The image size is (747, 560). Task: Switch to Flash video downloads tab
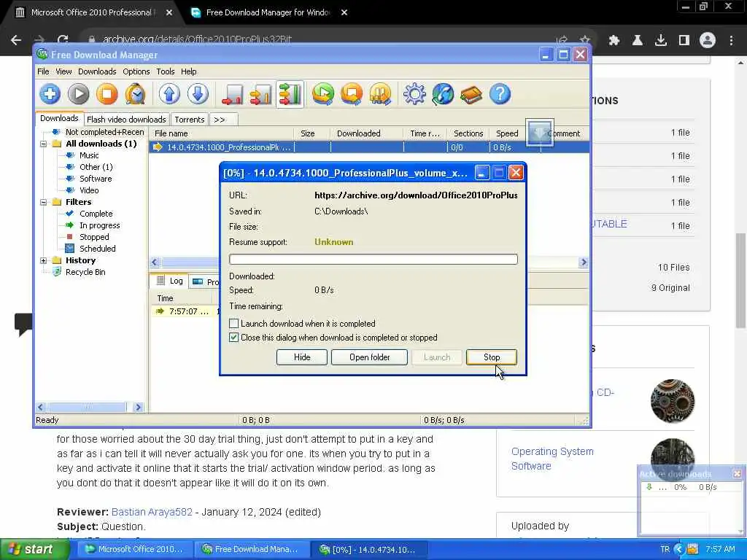point(126,120)
